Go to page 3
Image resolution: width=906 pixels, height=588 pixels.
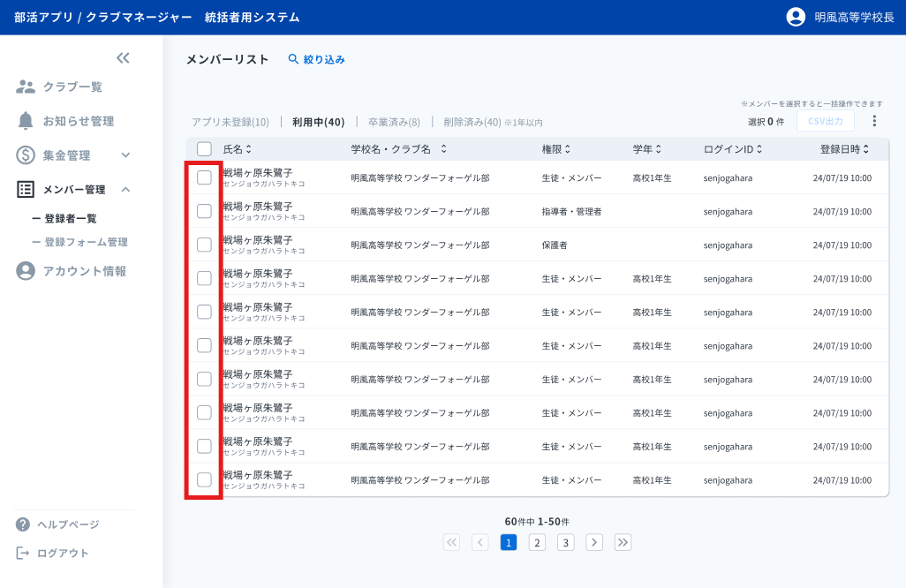(566, 542)
